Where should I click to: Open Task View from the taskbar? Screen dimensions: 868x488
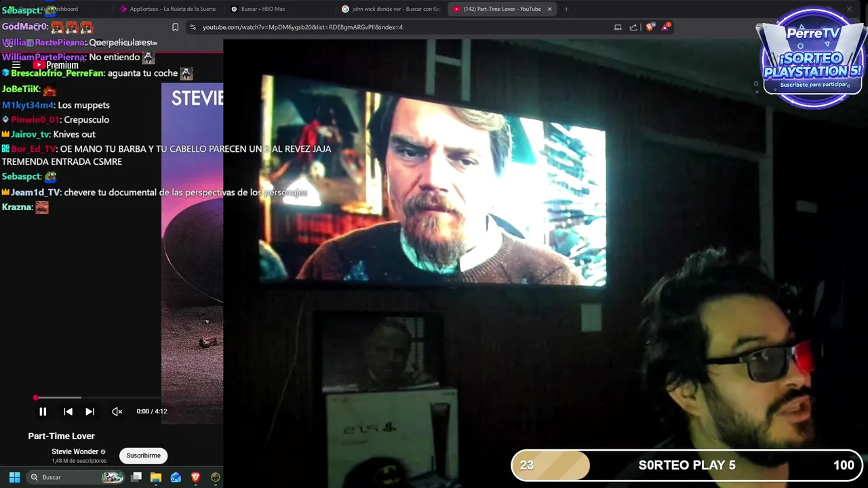point(136,477)
